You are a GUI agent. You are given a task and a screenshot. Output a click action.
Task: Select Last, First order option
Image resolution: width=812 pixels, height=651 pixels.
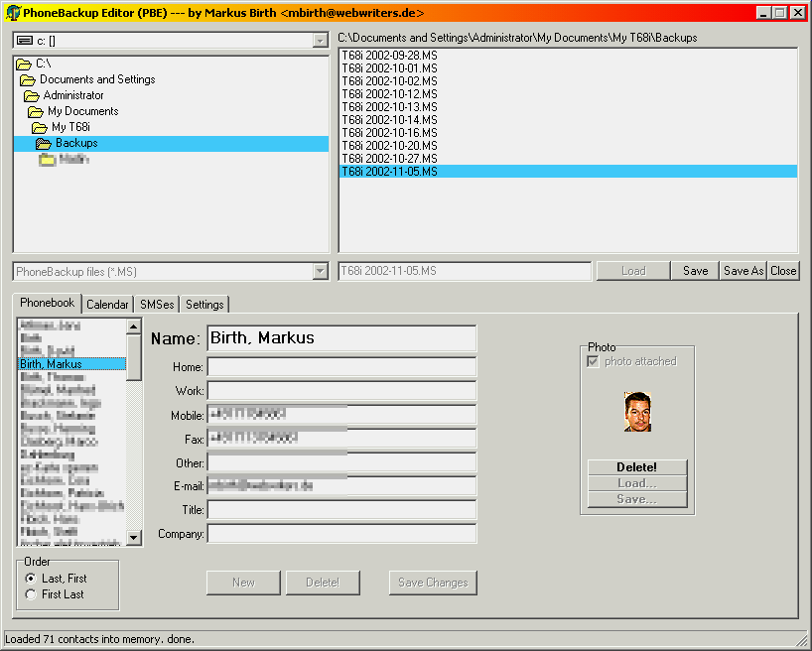coord(32,579)
